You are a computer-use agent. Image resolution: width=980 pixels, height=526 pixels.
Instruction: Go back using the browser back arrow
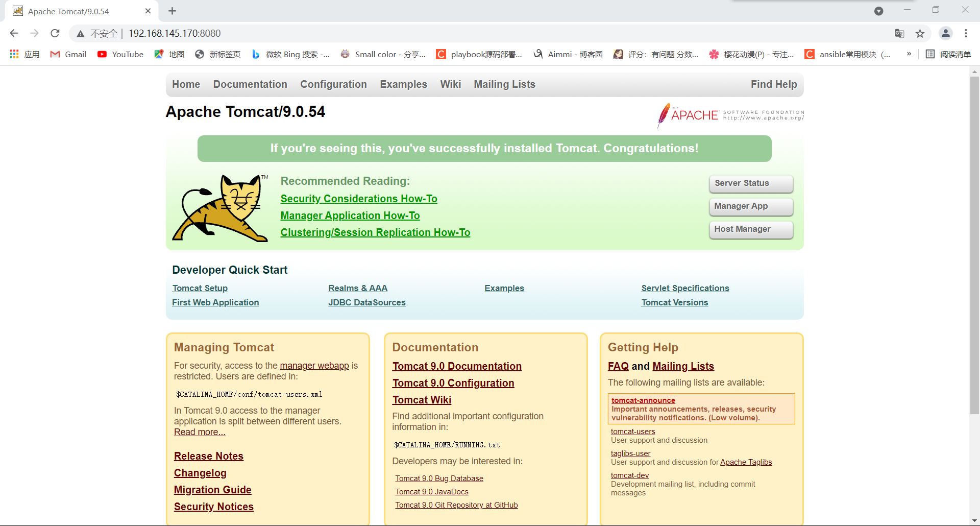click(x=14, y=33)
